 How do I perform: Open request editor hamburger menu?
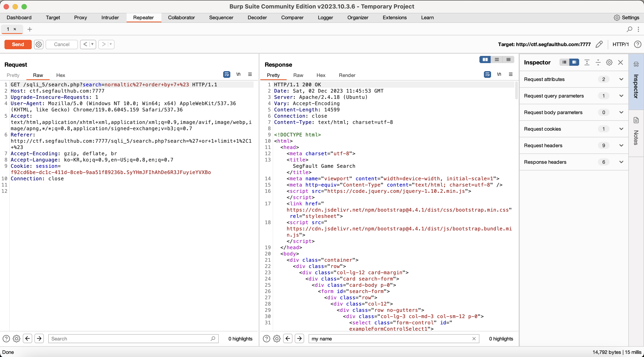tap(250, 74)
